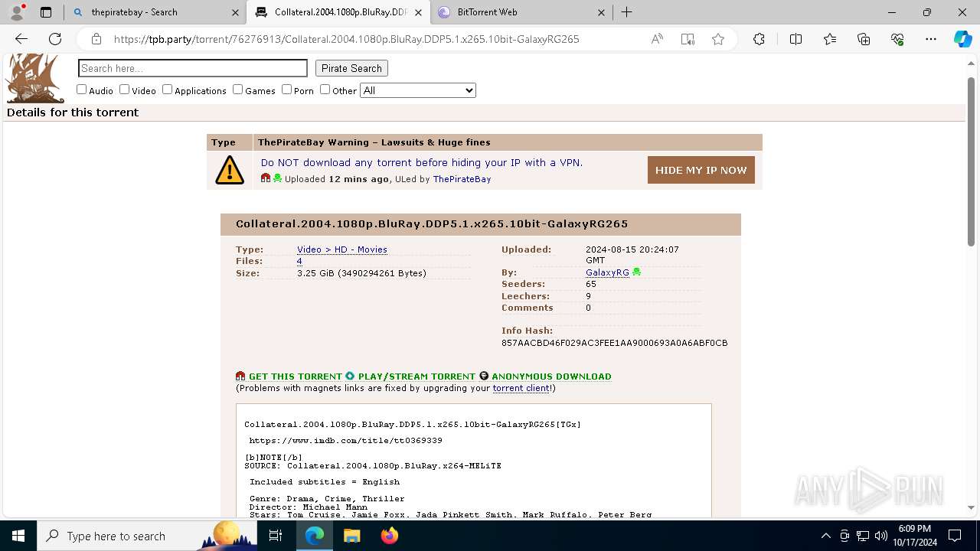
Task: Click the 'torrent client' link
Action: (521, 388)
